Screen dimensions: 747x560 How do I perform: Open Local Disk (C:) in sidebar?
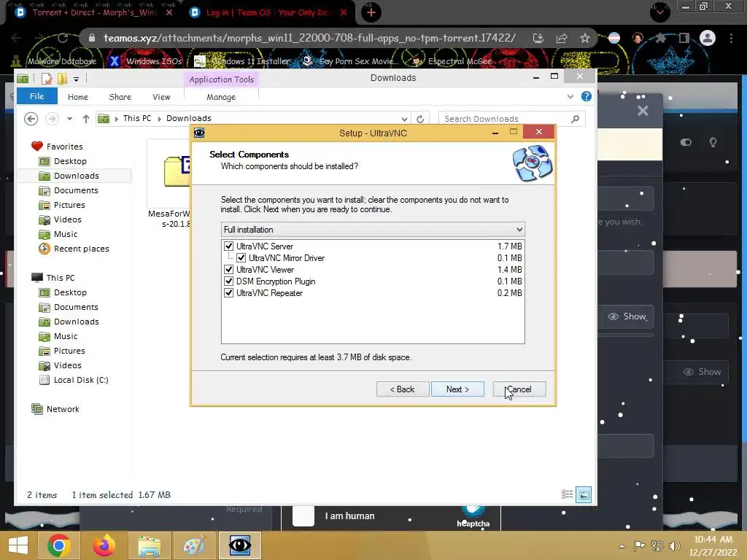click(81, 380)
